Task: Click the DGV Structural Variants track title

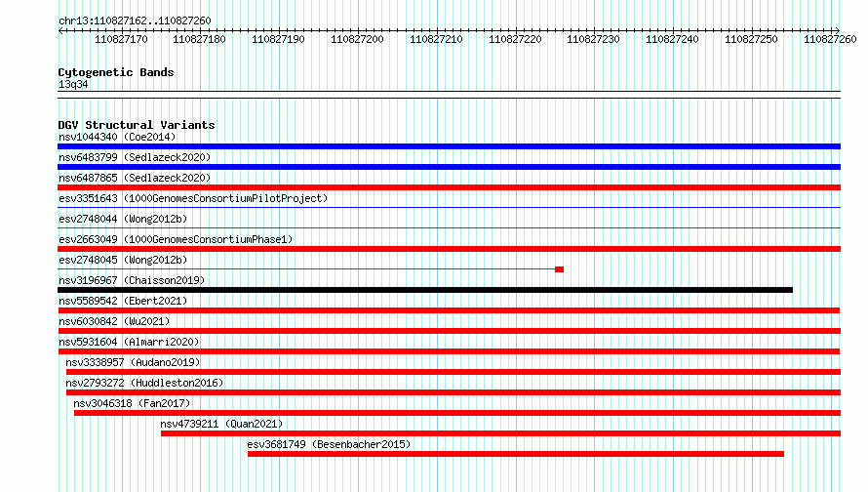Action: click(x=137, y=125)
